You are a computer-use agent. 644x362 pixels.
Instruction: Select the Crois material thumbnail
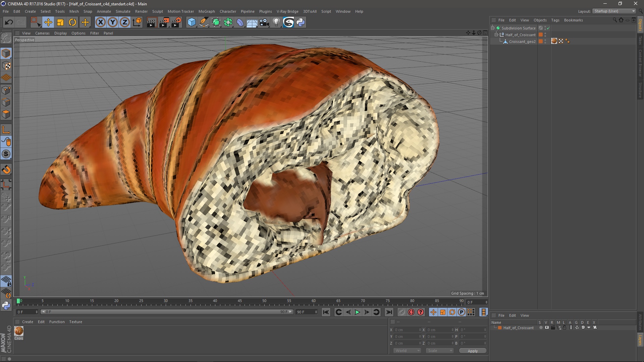[x=19, y=331]
